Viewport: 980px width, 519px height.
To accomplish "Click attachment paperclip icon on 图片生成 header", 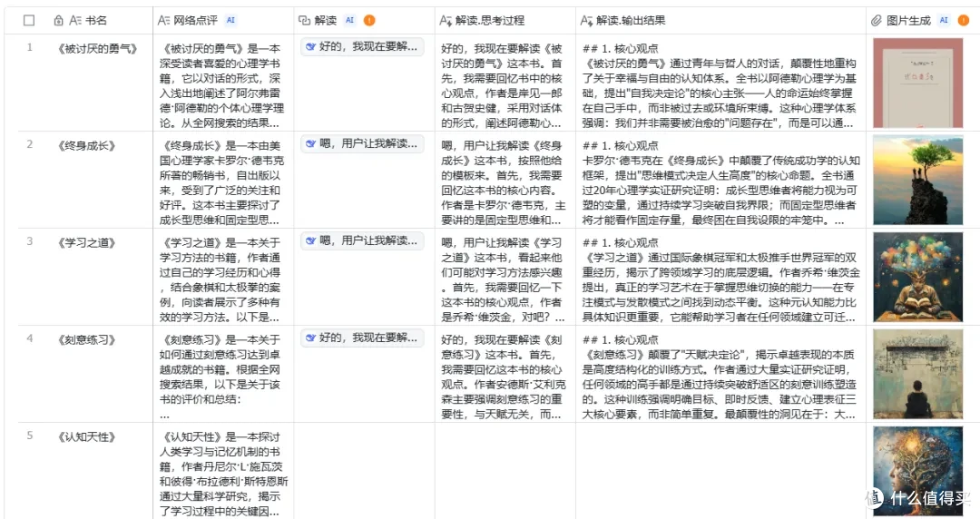I will [877, 21].
